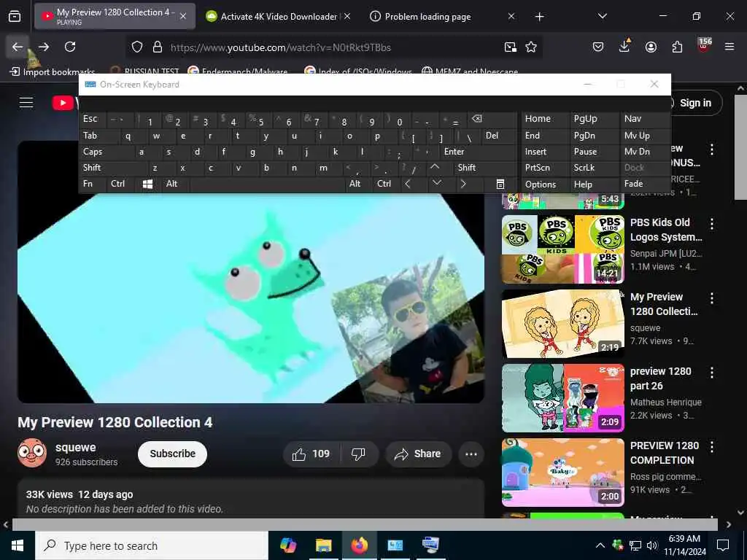The image size is (747, 560).
Task: Close the Problem loading page tab
Action: 511,17
